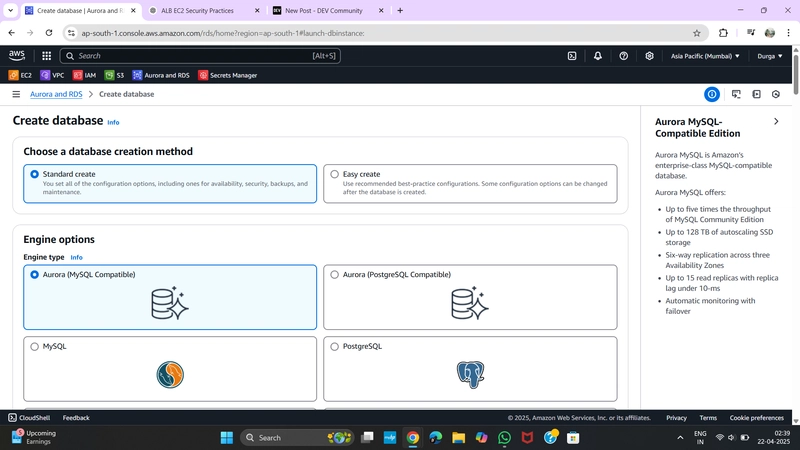Open the notifications bell
Screen dimensions: 800x450
[x=597, y=56]
